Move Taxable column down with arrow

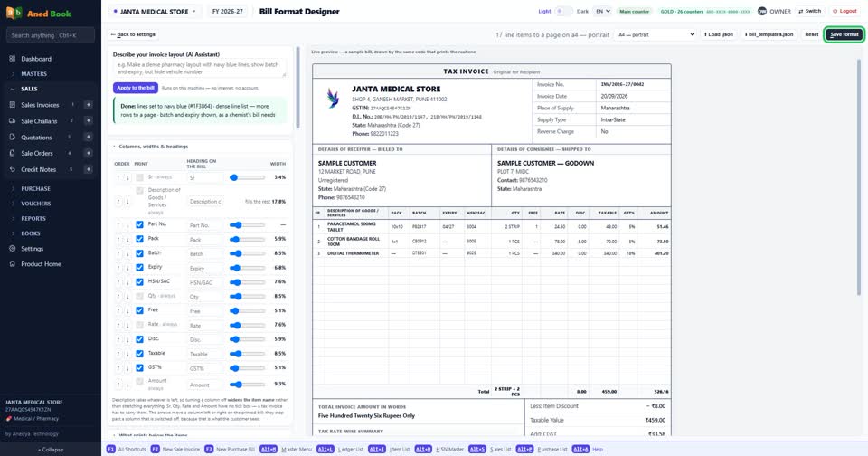point(127,354)
